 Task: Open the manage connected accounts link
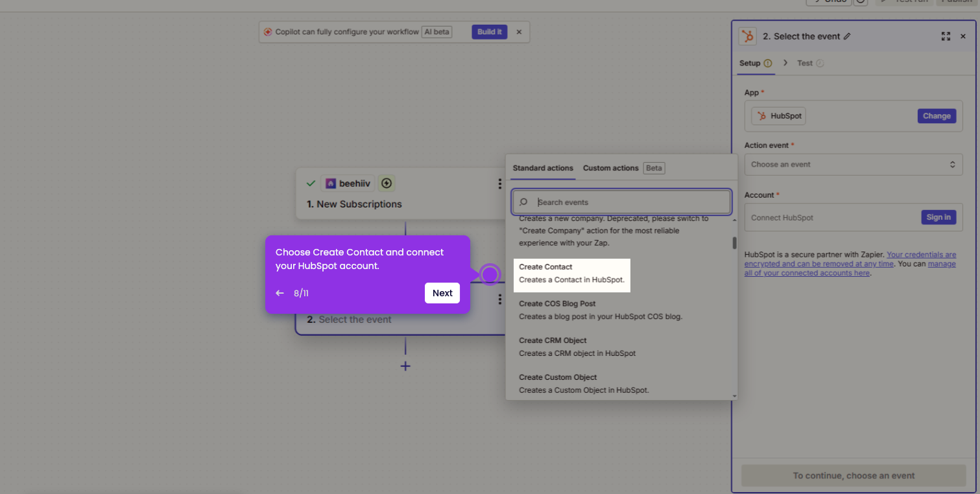coord(850,268)
